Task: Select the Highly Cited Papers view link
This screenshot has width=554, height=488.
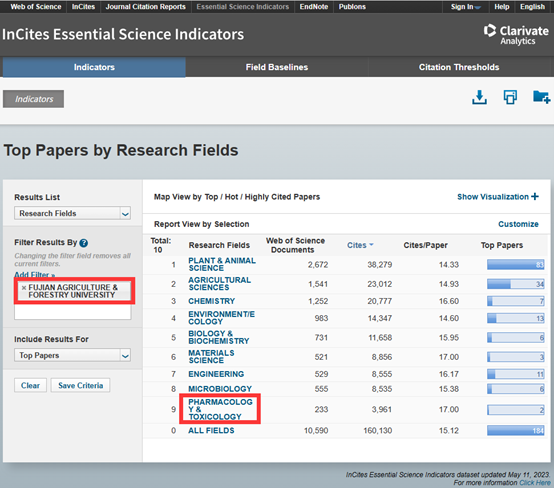Action: pos(282,197)
